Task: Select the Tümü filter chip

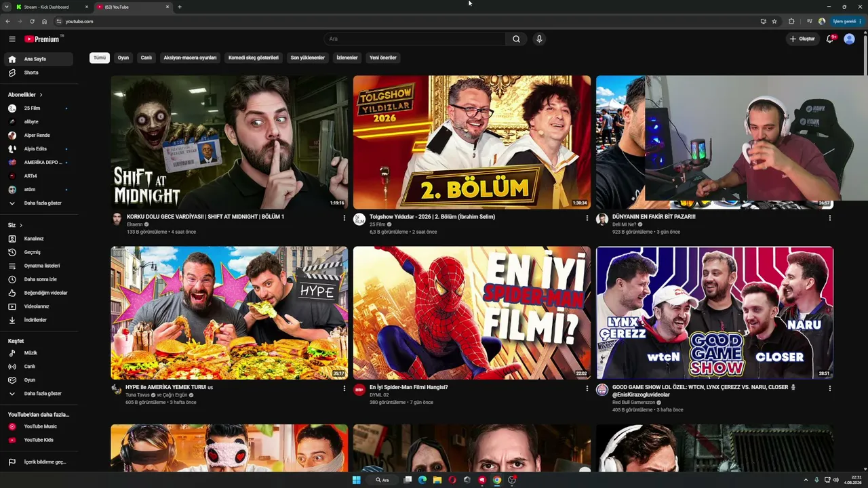Action: click(100, 58)
